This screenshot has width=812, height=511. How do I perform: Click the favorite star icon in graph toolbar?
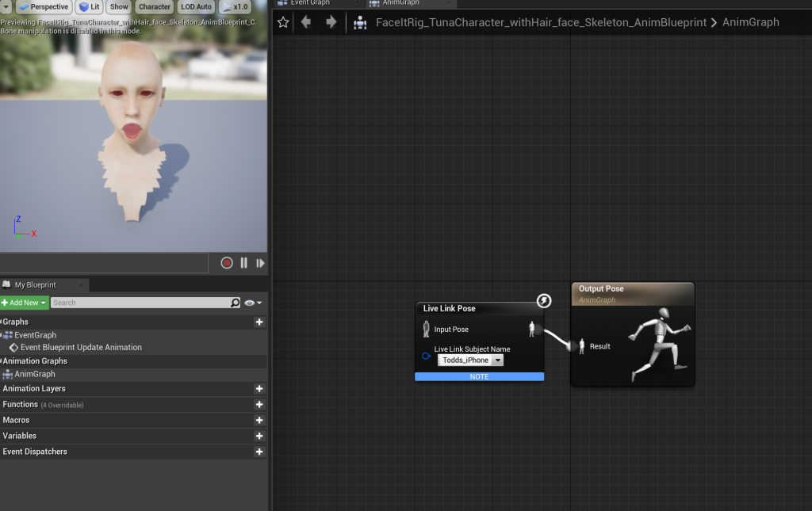point(283,22)
